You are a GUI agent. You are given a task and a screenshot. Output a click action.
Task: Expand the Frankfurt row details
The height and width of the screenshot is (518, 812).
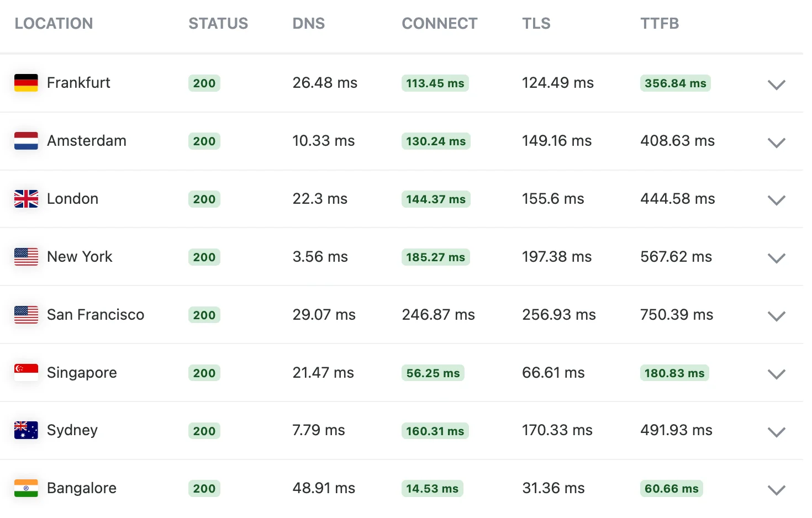776,85
